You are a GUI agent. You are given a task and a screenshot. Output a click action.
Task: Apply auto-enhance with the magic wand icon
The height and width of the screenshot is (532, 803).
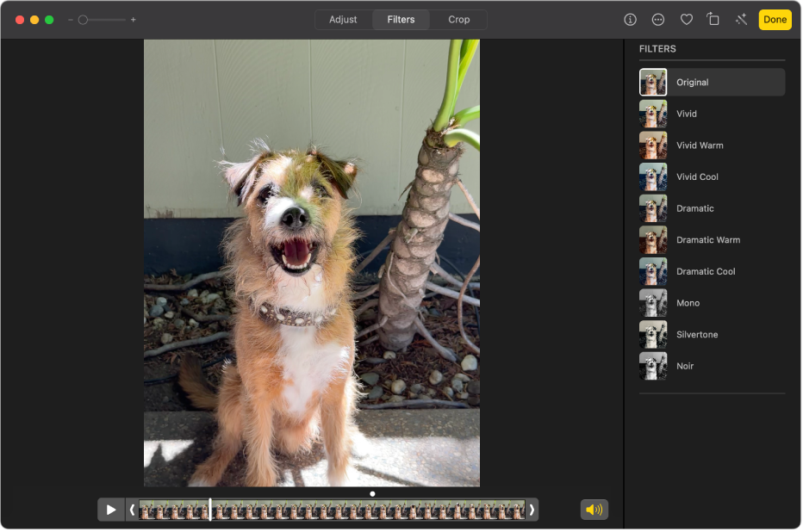pyautogui.click(x=741, y=20)
